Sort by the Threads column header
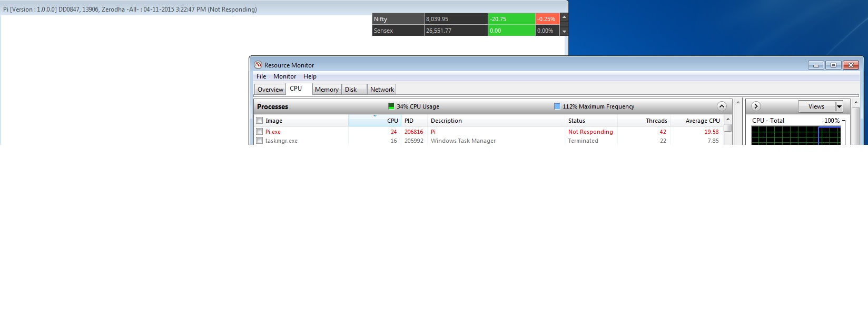 pos(644,121)
